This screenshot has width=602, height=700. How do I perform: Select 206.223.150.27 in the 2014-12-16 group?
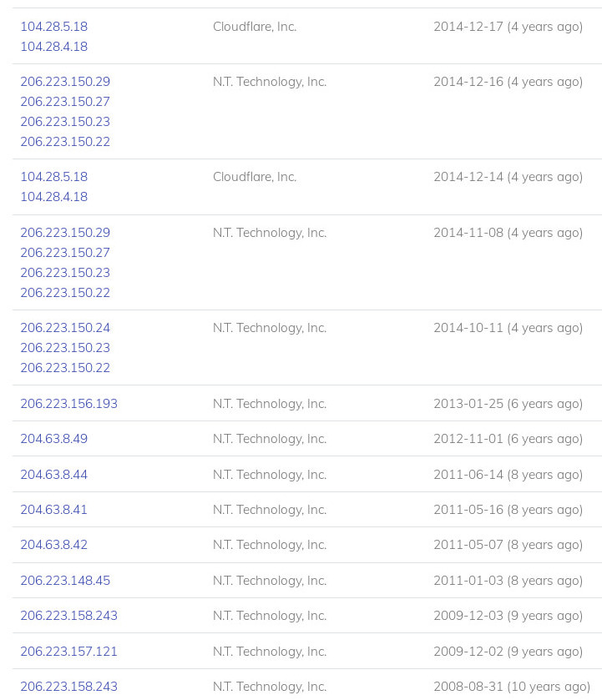[65, 102]
